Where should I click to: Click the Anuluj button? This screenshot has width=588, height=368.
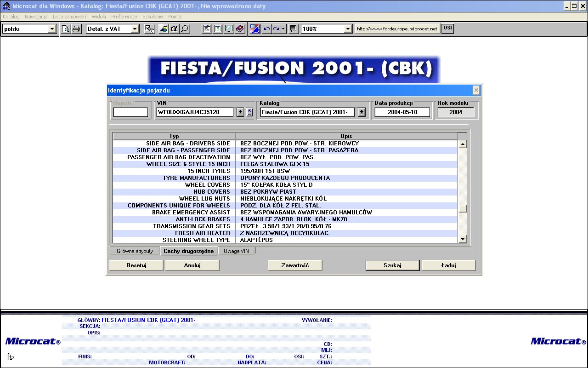(192, 265)
